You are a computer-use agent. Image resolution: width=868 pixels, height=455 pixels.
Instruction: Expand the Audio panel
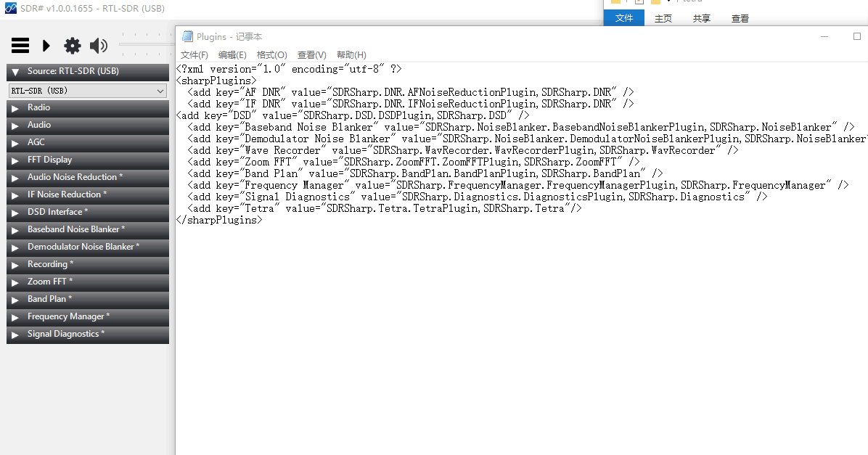pyautogui.click(x=88, y=125)
